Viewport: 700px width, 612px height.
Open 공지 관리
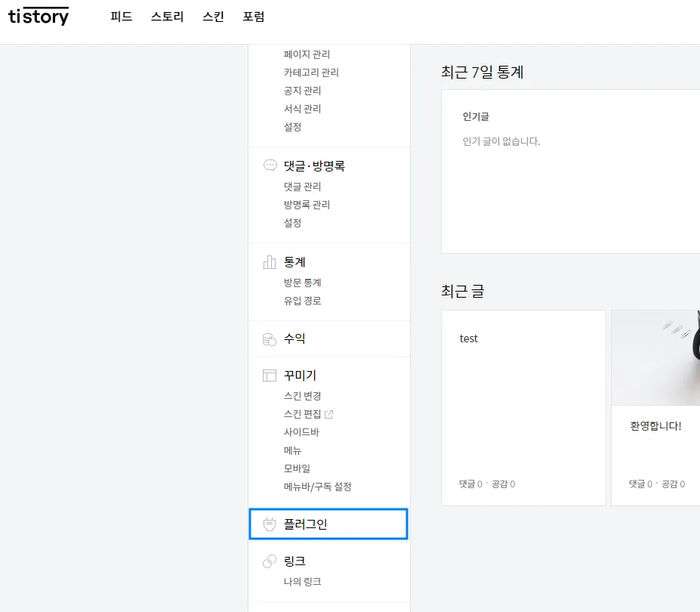302,91
